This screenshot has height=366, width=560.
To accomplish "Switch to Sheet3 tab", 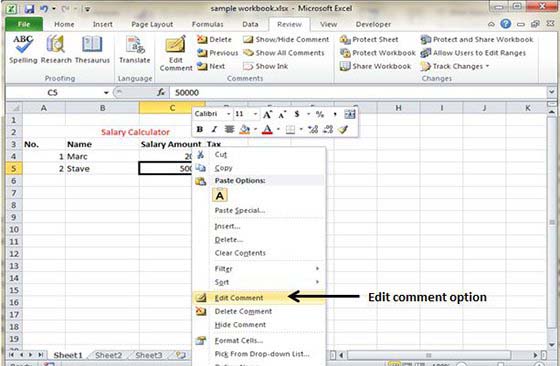I will tap(149, 355).
